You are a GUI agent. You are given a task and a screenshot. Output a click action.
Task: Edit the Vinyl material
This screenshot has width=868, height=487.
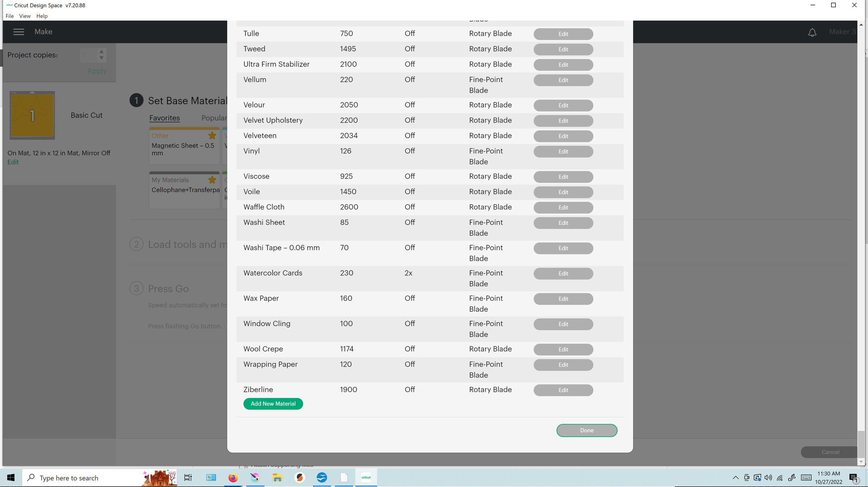coord(563,151)
